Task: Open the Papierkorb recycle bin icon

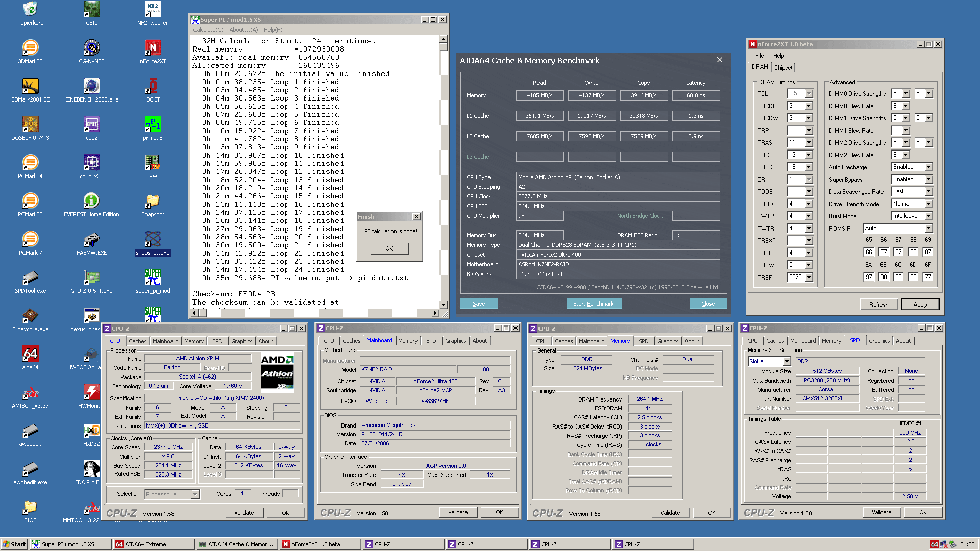Action: (x=30, y=14)
